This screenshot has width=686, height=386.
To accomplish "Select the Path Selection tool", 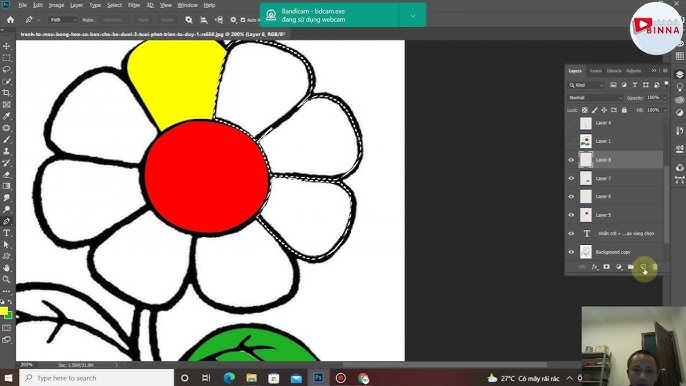I will pos(6,245).
